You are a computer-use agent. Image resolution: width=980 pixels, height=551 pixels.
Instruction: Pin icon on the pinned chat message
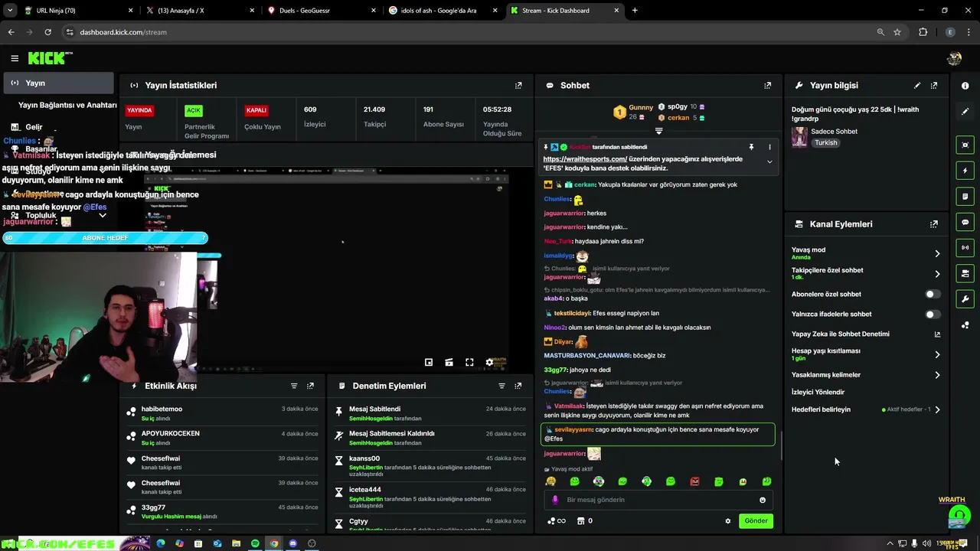[751, 147]
